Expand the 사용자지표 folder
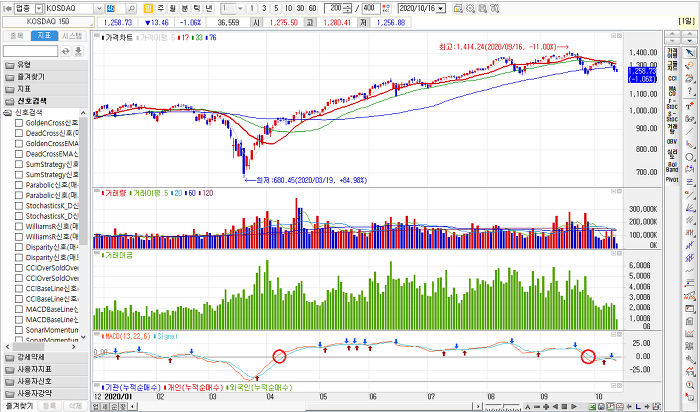 point(45,370)
